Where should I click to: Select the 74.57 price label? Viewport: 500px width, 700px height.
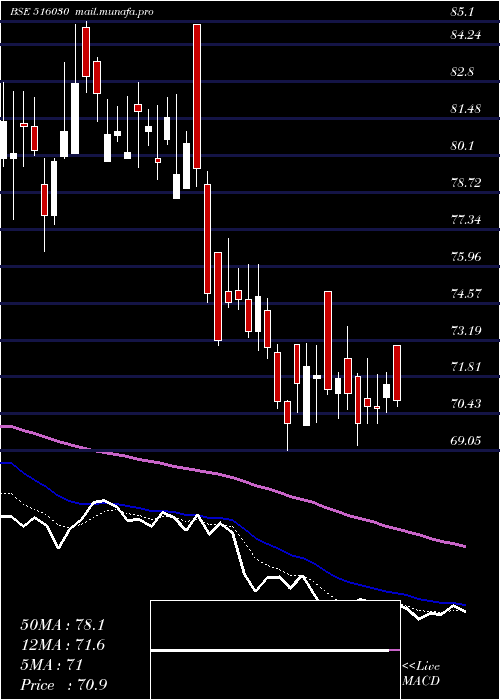[466, 294]
